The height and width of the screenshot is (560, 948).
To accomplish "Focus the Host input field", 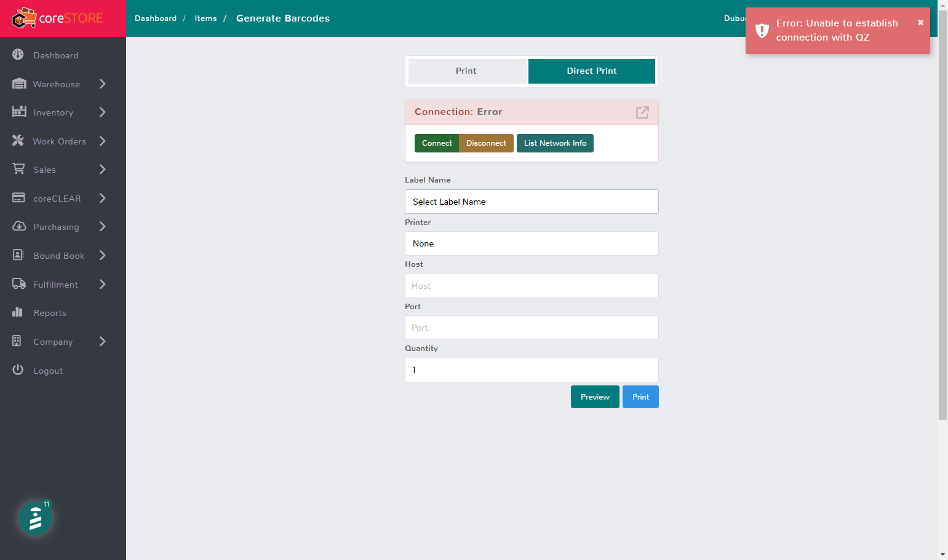I will point(532,286).
